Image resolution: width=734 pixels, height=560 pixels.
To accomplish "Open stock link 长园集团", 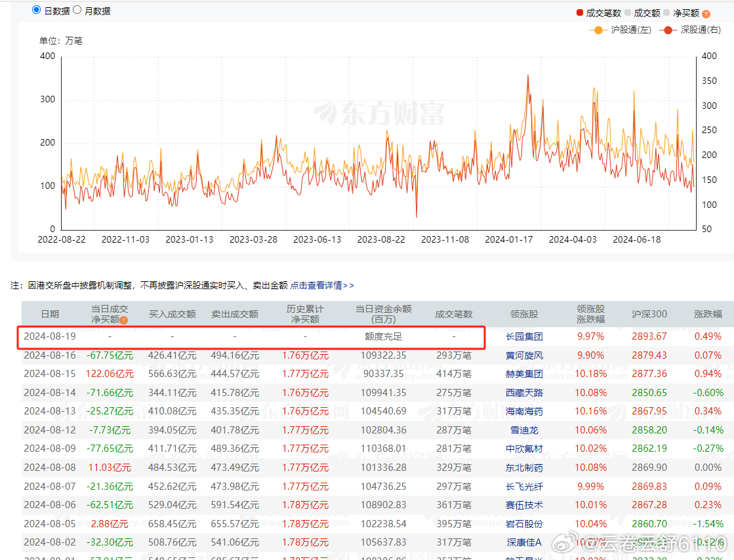I will point(524,336).
